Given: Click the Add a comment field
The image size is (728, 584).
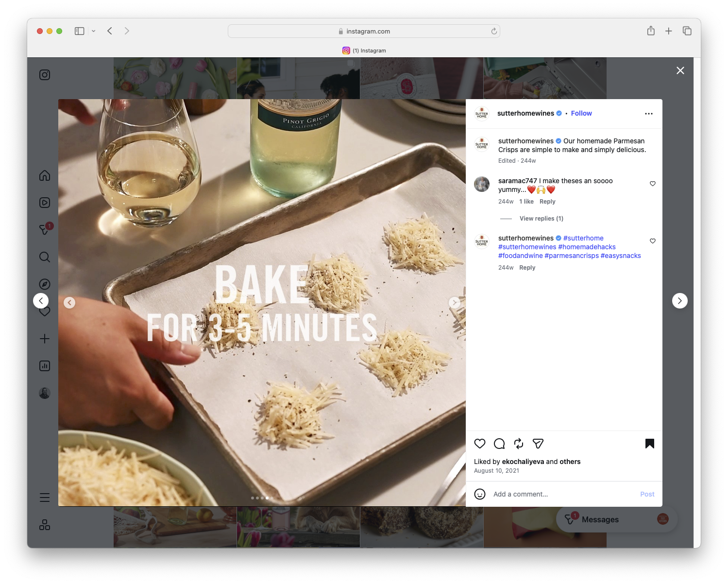Looking at the screenshot, I should (563, 494).
